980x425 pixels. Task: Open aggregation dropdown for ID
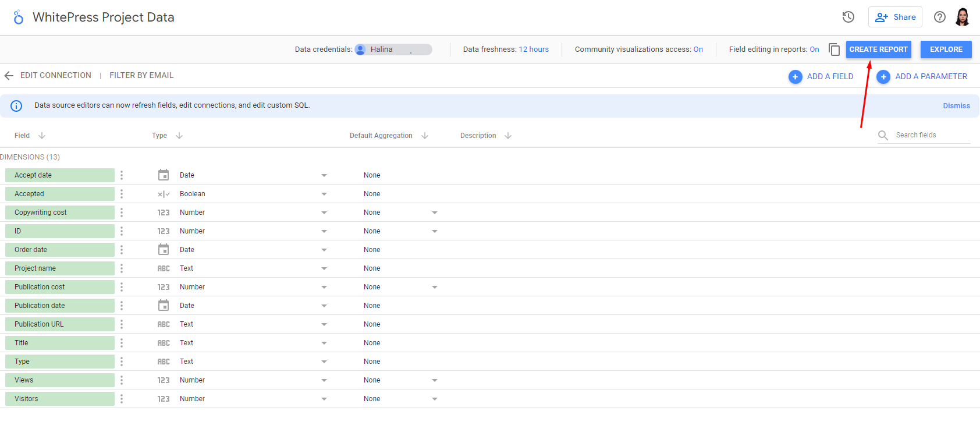435,231
